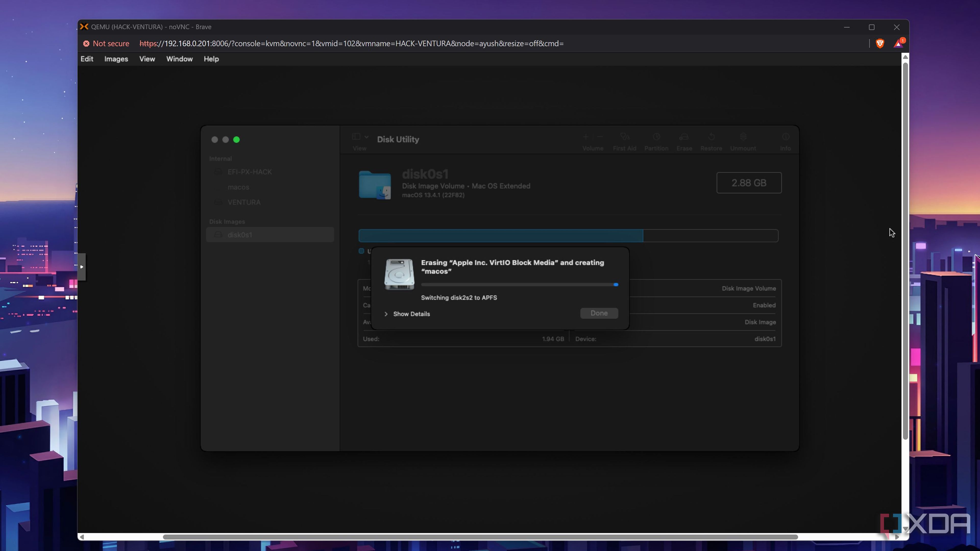Click the '1.94 GB' Used value
This screenshot has width=980, height=551.
tap(553, 339)
